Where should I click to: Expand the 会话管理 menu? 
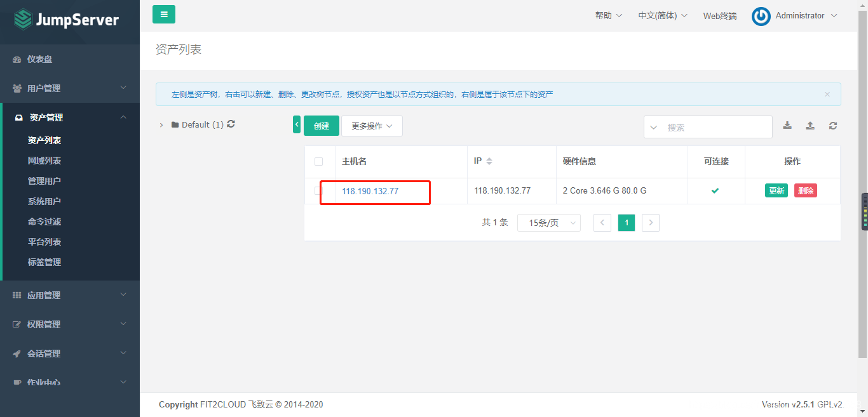pos(70,354)
